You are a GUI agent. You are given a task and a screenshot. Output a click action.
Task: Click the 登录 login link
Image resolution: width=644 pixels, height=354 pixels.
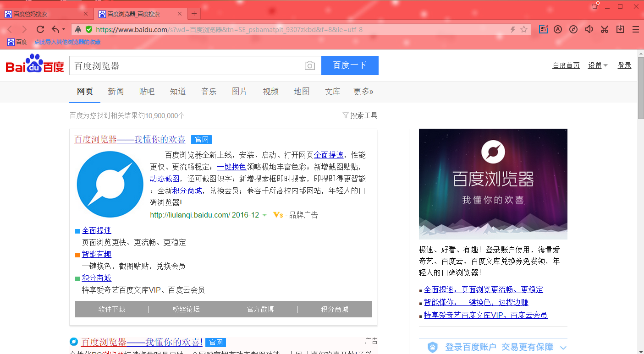click(x=625, y=65)
